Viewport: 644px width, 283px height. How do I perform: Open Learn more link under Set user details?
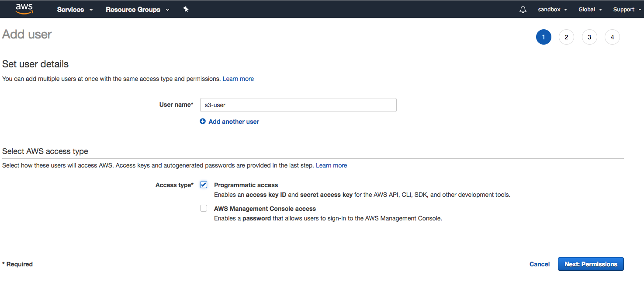[238, 79]
